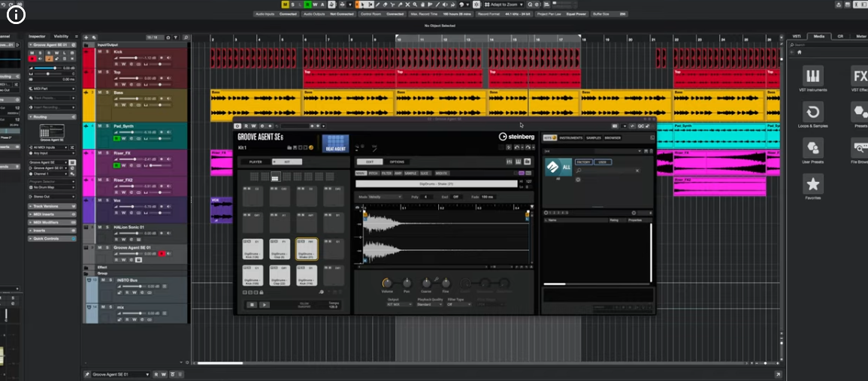Click the Steinberg logo in Groove Agent
Screen dimensions: 868x381
(x=516, y=137)
